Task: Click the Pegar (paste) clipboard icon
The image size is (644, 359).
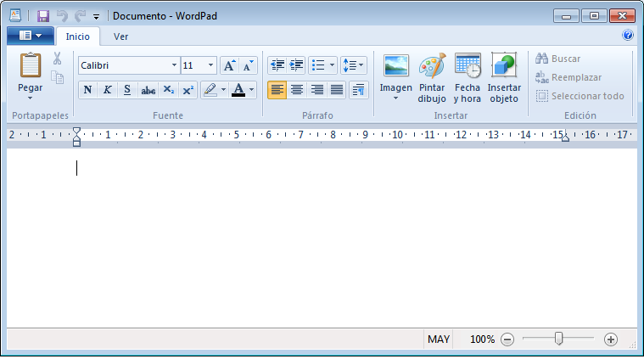Action: 31,66
